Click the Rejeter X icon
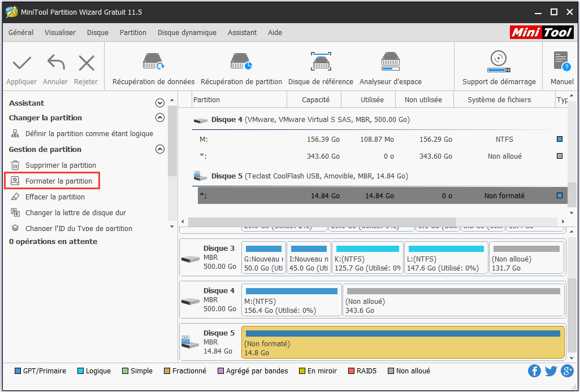The image size is (580, 392). [86, 63]
